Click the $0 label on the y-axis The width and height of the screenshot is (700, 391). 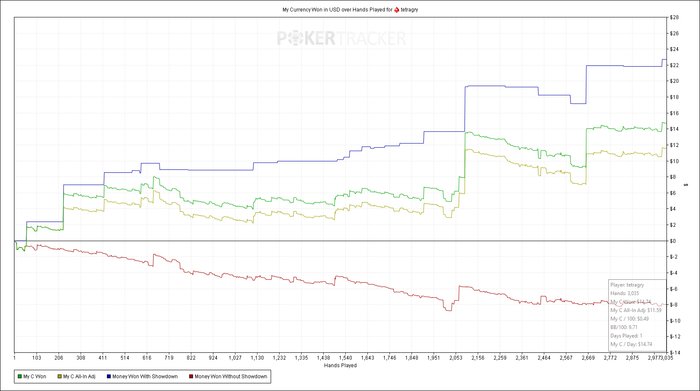tap(673, 241)
